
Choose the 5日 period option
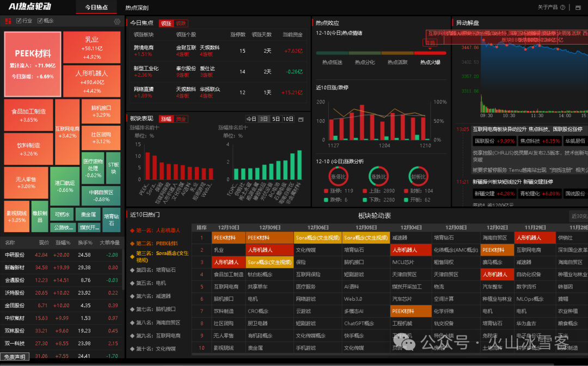pyautogui.click(x=276, y=119)
